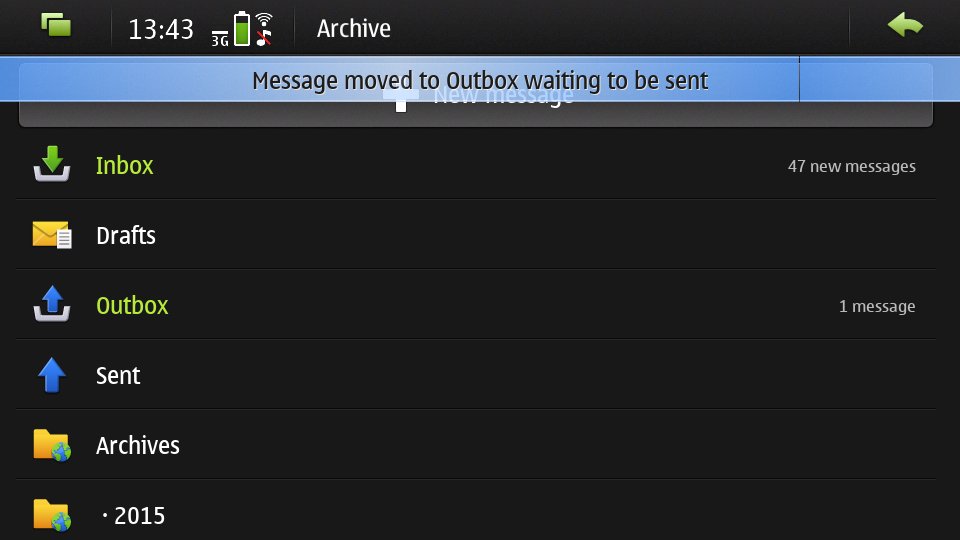960x540 pixels.
Task: Tap the 3G signal indicator
Action: [220, 38]
